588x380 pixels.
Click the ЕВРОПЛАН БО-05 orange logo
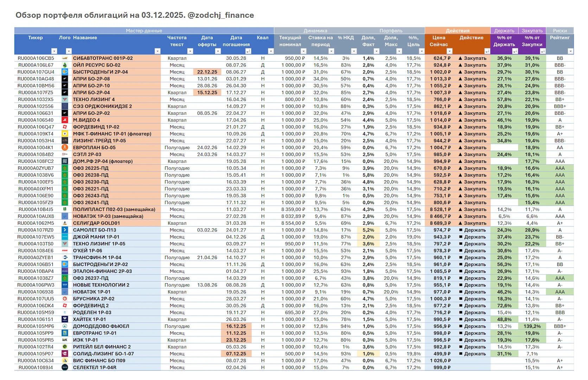point(65,147)
